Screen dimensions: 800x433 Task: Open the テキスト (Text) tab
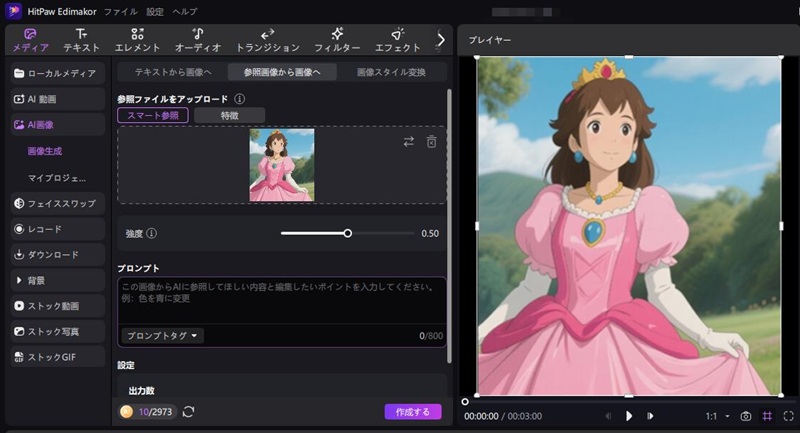click(81, 40)
